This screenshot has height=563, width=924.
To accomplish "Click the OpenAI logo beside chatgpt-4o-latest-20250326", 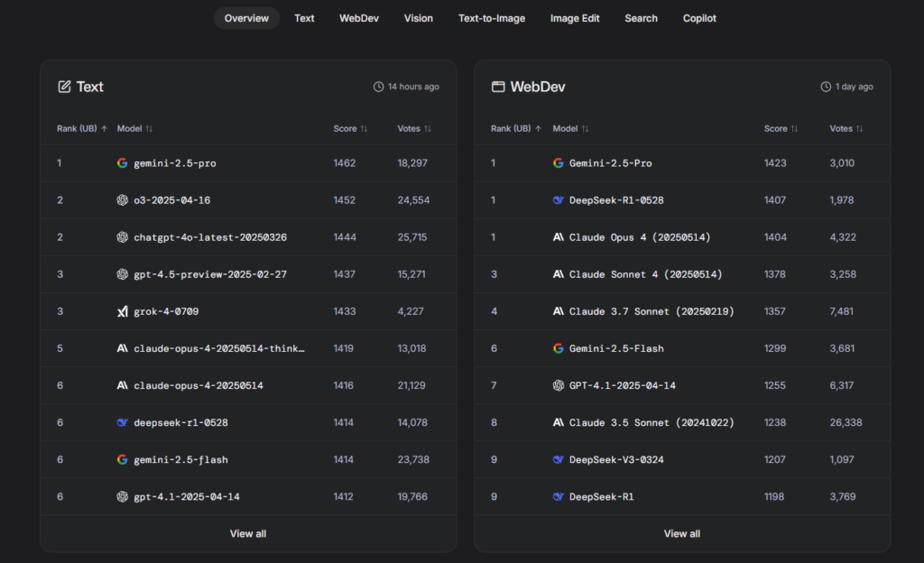I will click(122, 237).
